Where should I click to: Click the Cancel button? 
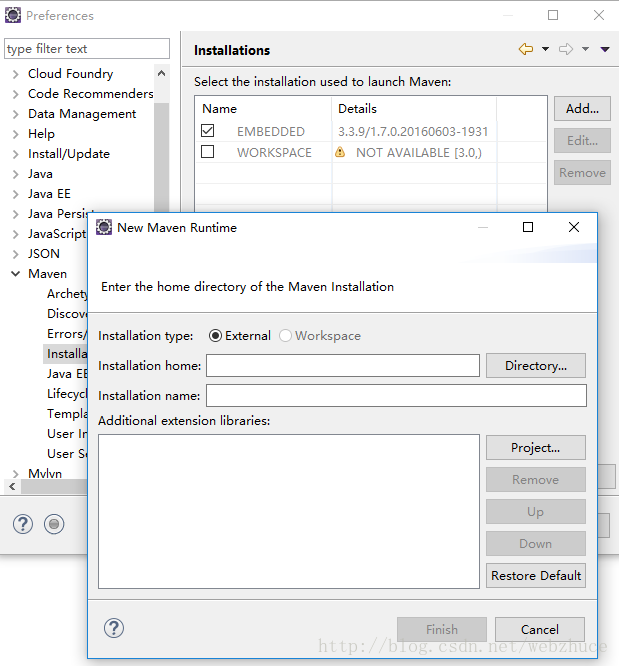540,629
